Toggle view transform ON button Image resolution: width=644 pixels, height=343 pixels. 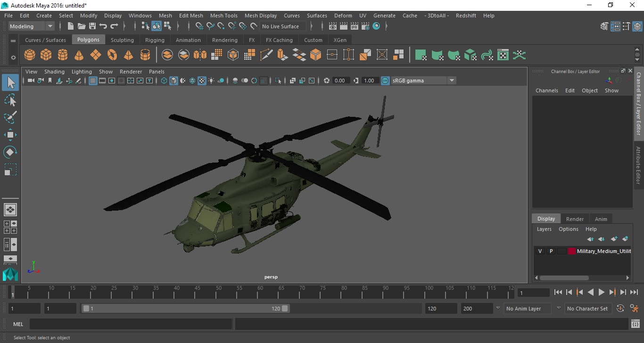tap(385, 81)
